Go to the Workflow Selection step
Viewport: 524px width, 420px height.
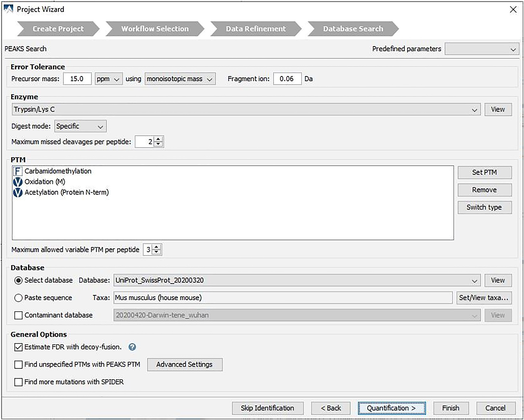(x=155, y=29)
